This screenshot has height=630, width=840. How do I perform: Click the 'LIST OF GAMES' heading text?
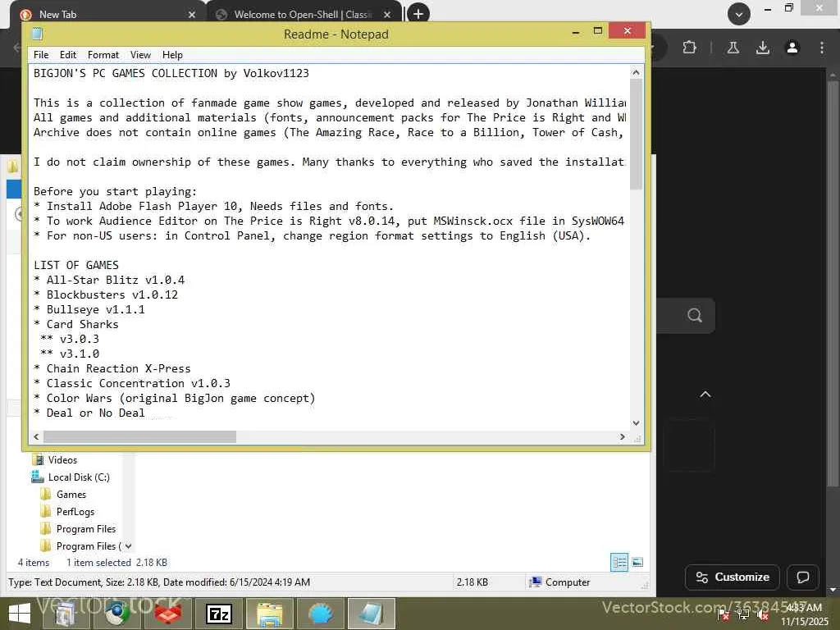pos(76,265)
